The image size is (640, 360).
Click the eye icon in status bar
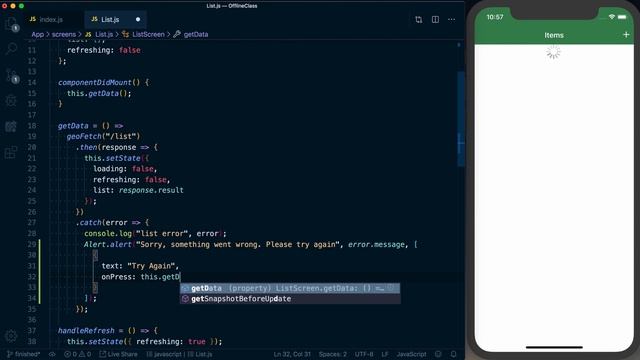tap(52, 354)
